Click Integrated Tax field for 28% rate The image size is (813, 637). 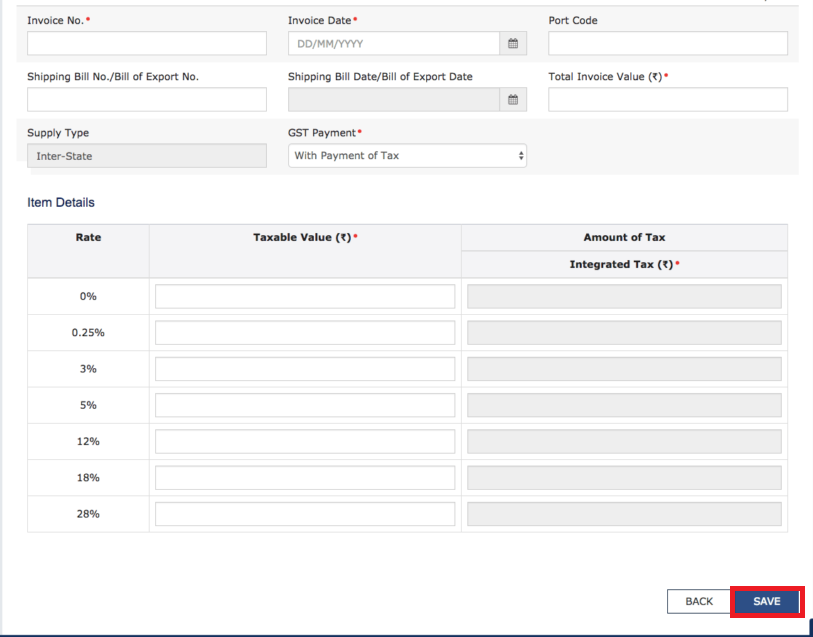[x=624, y=514]
